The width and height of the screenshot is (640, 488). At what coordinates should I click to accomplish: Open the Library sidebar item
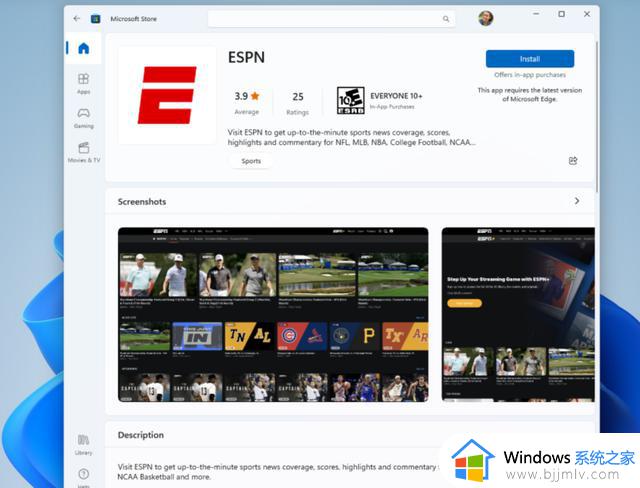point(83,445)
